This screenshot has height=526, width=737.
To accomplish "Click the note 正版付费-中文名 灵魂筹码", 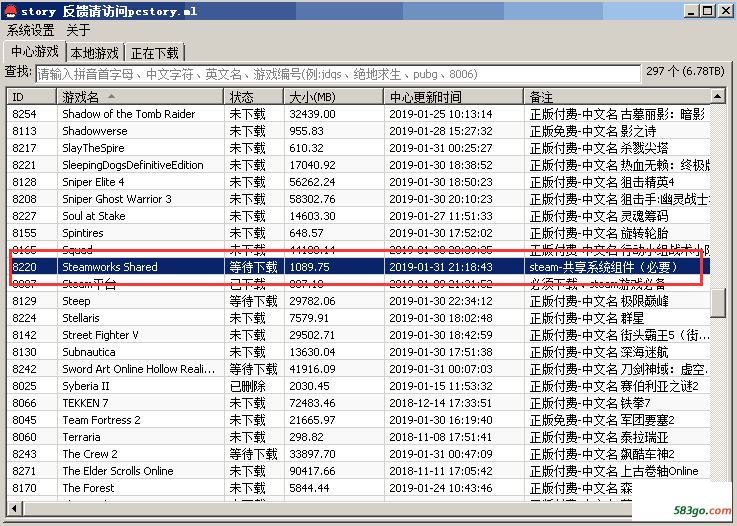I will (x=599, y=216).
